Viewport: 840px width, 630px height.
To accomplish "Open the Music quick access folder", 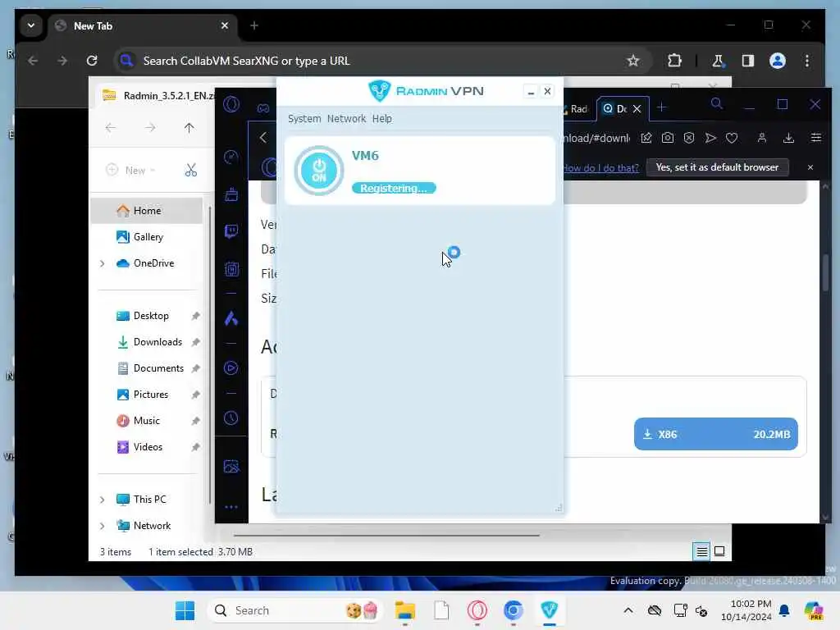I will pyautogui.click(x=146, y=421).
